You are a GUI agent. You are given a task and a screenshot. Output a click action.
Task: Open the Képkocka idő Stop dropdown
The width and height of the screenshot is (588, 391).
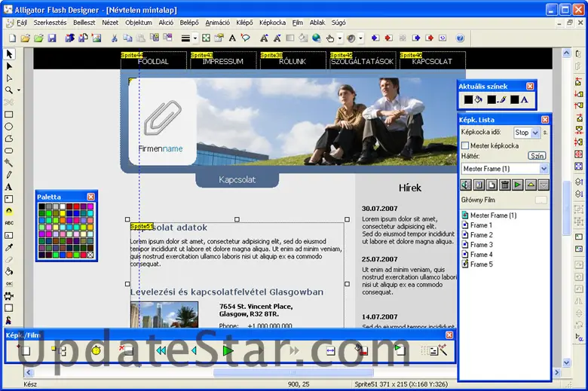[535, 133]
